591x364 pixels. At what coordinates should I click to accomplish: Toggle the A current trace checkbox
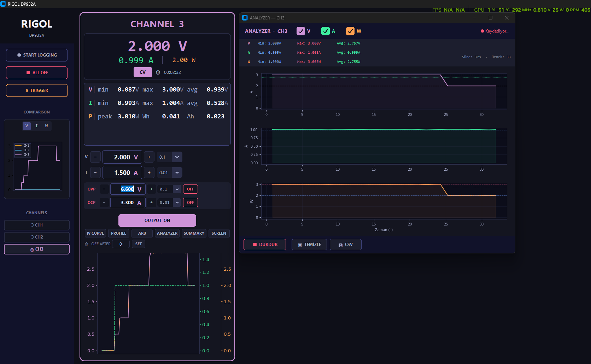point(325,31)
